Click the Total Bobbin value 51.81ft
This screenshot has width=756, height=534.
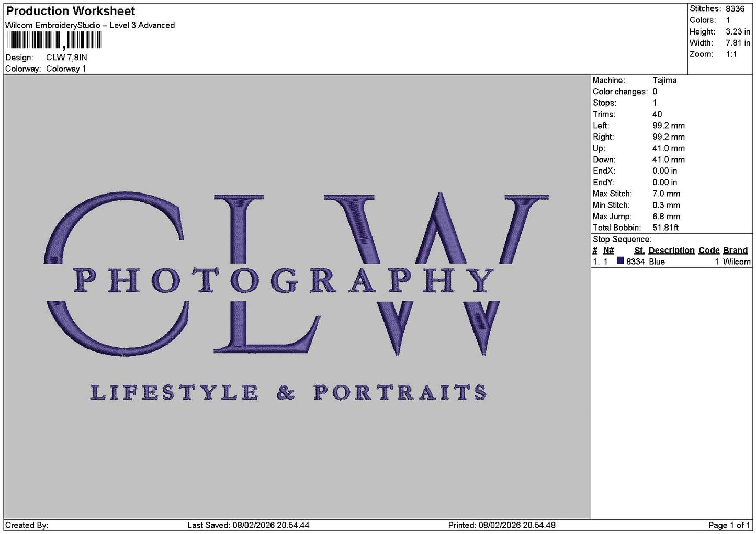point(665,228)
